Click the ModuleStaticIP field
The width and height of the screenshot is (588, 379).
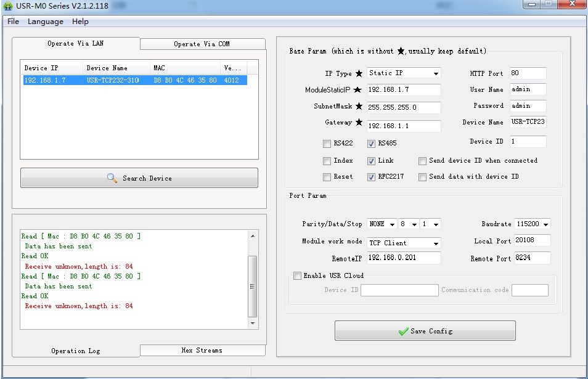(x=404, y=89)
